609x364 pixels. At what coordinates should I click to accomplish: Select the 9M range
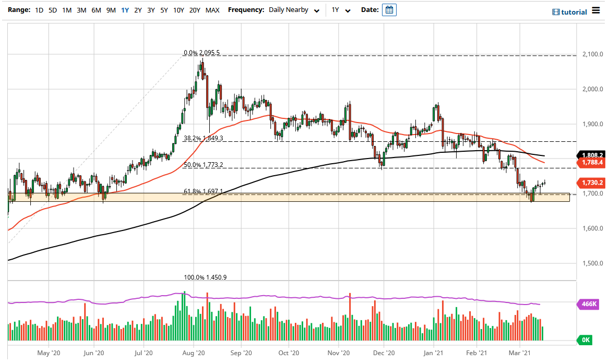coord(111,10)
